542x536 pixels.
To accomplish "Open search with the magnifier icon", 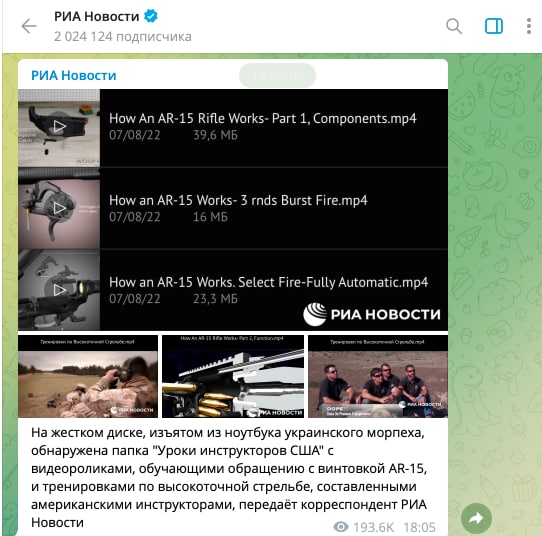I will tap(454, 26).
